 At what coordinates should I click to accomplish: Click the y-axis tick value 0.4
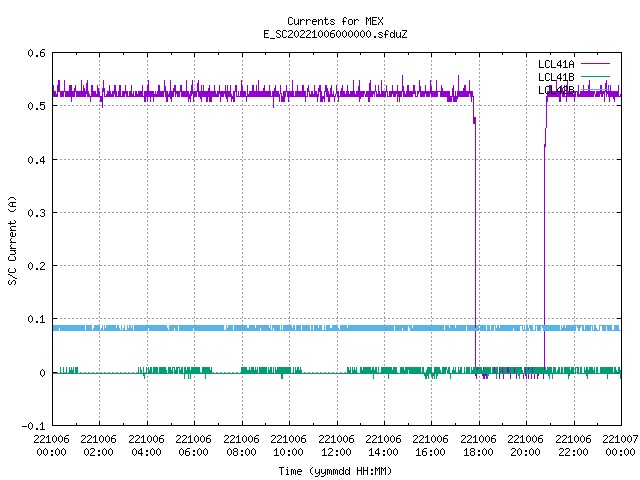click(x=36, y=160)
